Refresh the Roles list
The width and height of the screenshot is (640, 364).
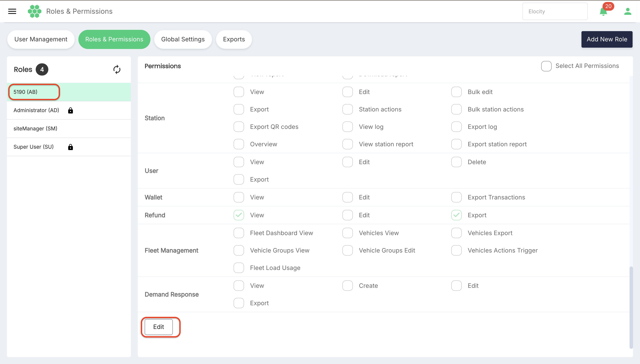coord(117,69)
